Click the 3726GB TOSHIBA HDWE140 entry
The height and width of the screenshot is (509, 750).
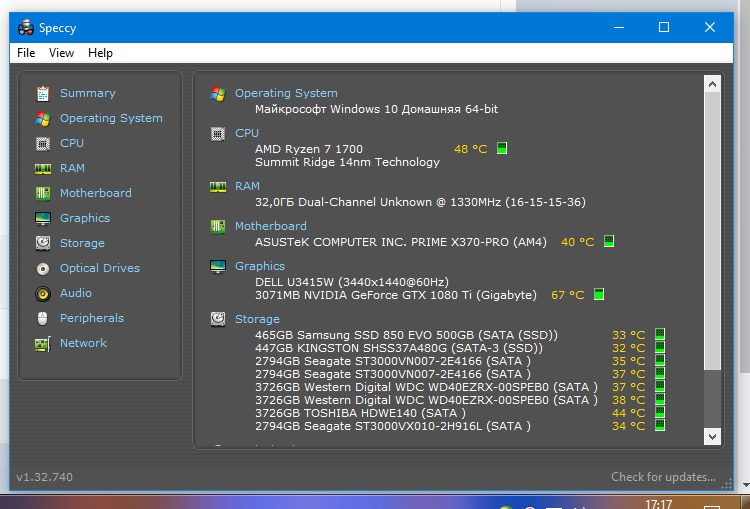coord(360,413)
